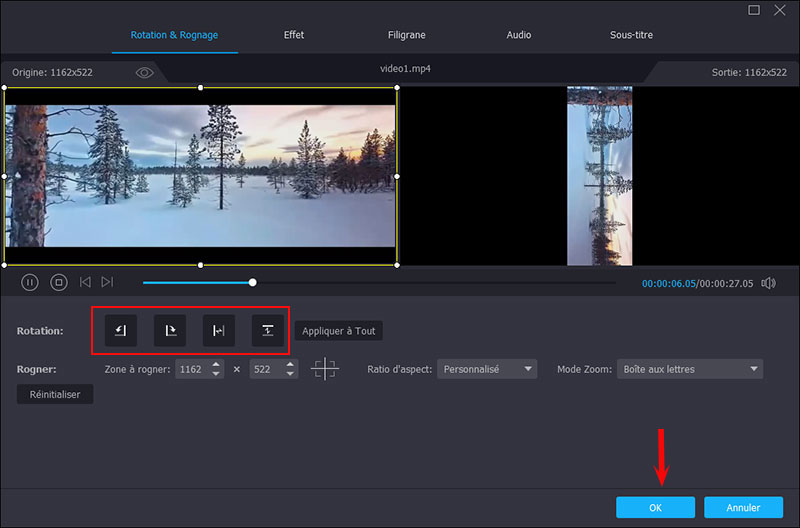Mute audio with speaker icon
Viewport: 800px width, 528px height.
(768, 283)
